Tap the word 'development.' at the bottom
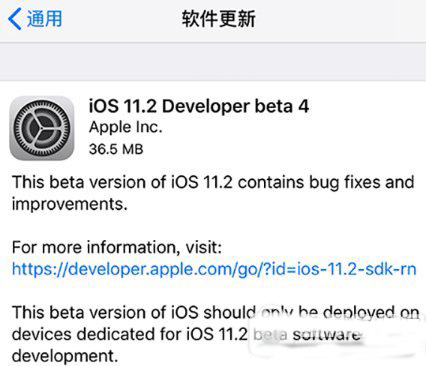Screen dimensions: 426x366 tap(65, 356)
